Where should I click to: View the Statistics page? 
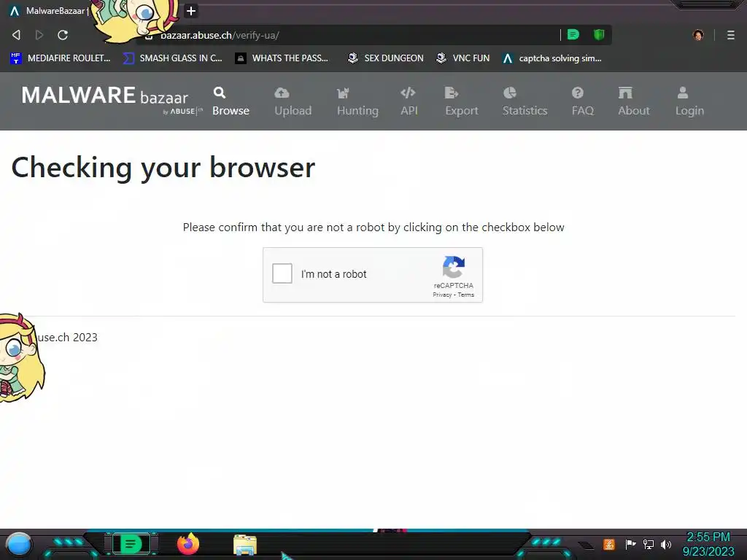tap(525, 101)
